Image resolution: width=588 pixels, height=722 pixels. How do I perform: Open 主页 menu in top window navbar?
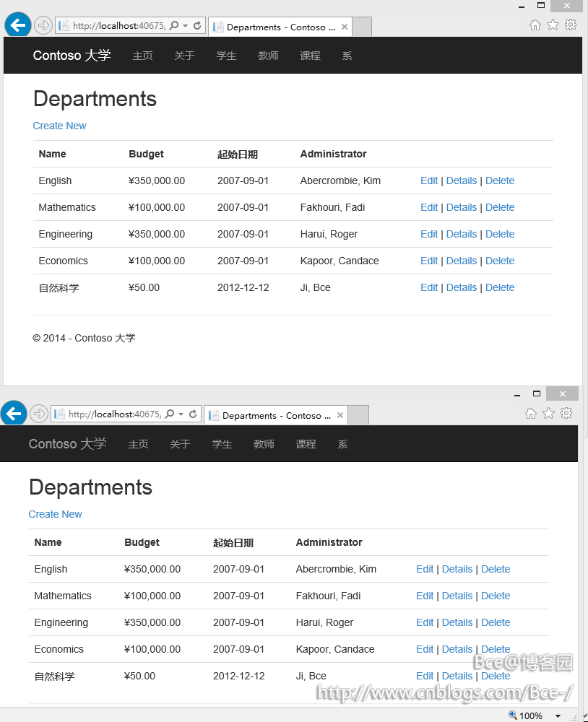point(142,56)
